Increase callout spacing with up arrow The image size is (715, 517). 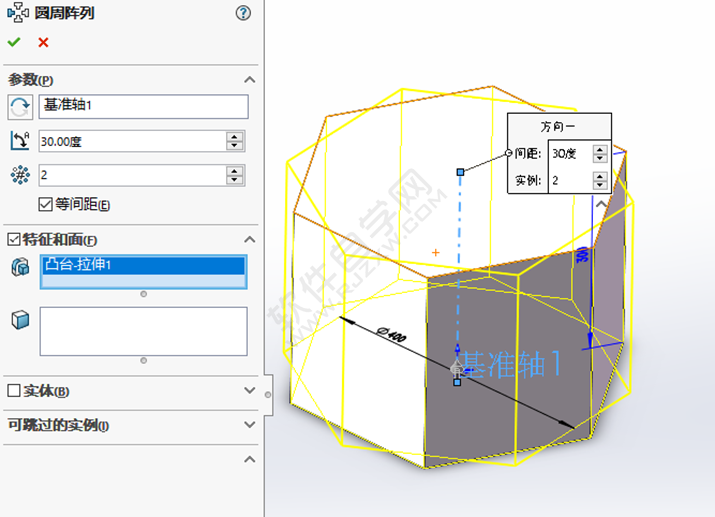(600, 150)
